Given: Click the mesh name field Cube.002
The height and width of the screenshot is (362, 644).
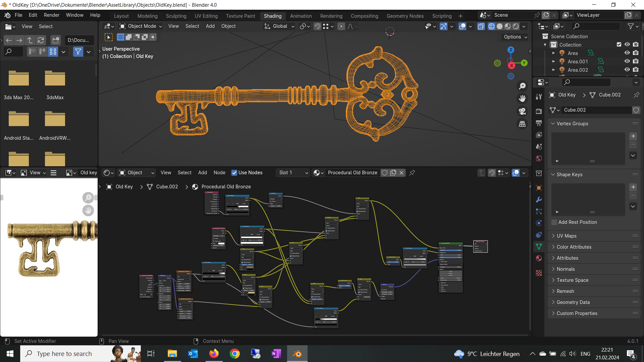Looking at the screenshot, I should 597,110.
